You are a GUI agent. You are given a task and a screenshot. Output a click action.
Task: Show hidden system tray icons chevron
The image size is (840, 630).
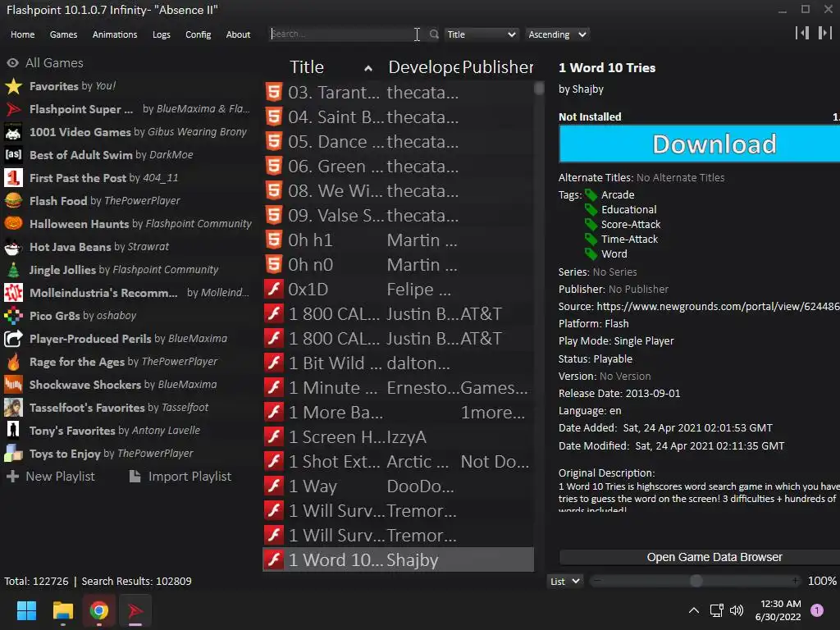coord(694,610)
